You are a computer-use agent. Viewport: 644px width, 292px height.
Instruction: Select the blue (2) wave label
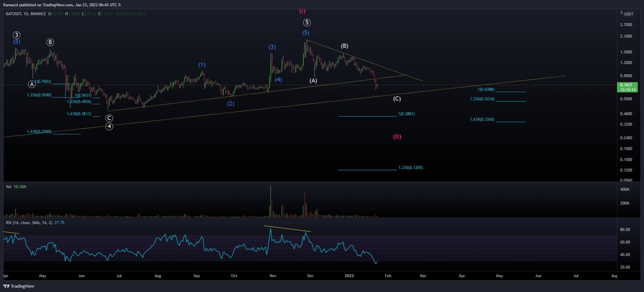[x=231, y=104]
